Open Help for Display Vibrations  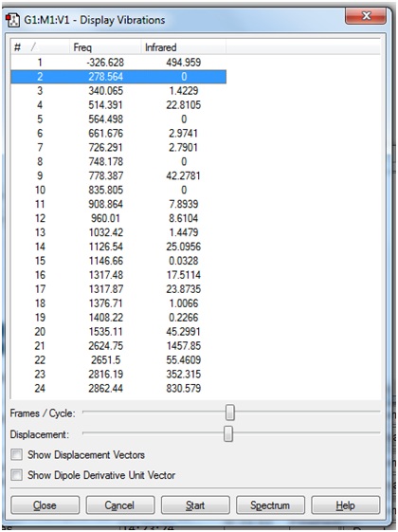(x=346, y=505)
